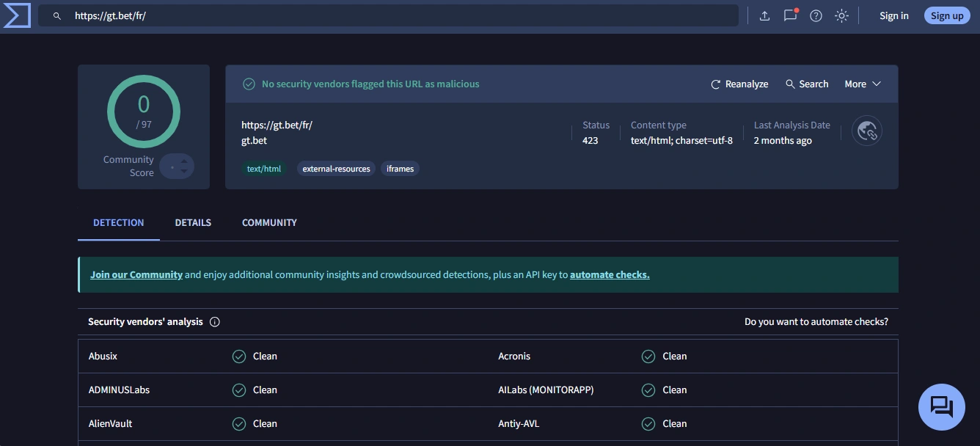Select the DETECTION tab

click(118, 222)
